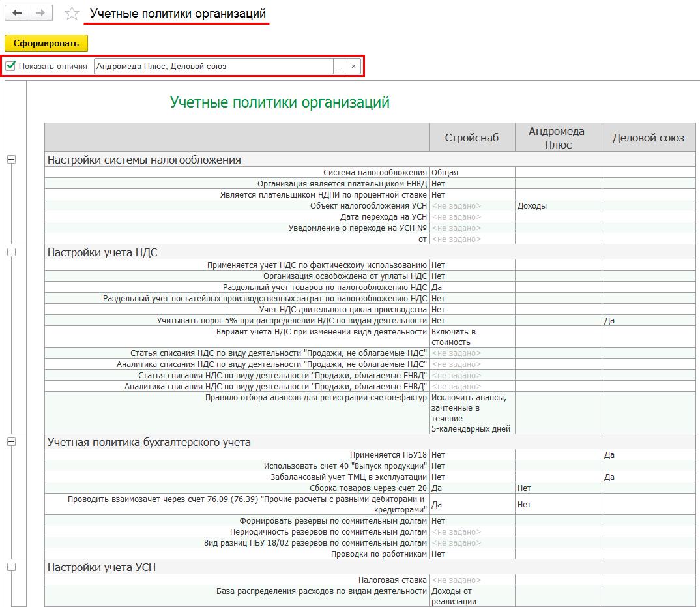Select Организация является плательщиком ЕНВД row label
Viewport: 700px width, 607px height.
342,184
